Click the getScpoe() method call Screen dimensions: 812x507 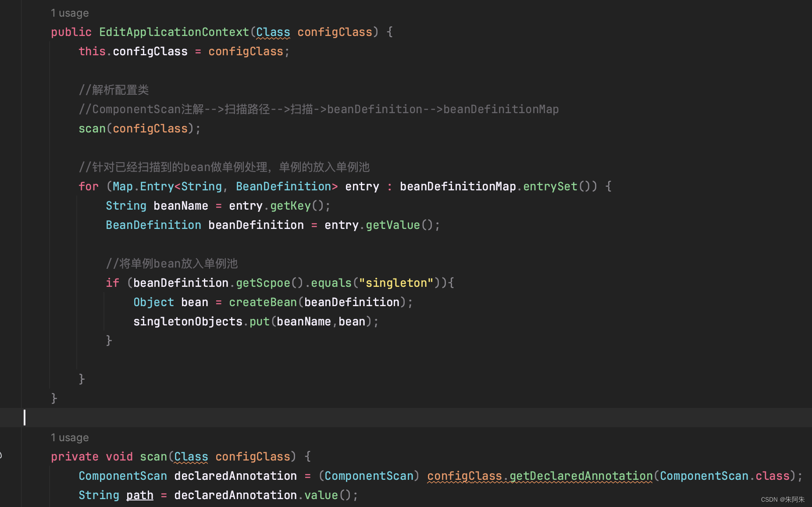pos(270,283)
